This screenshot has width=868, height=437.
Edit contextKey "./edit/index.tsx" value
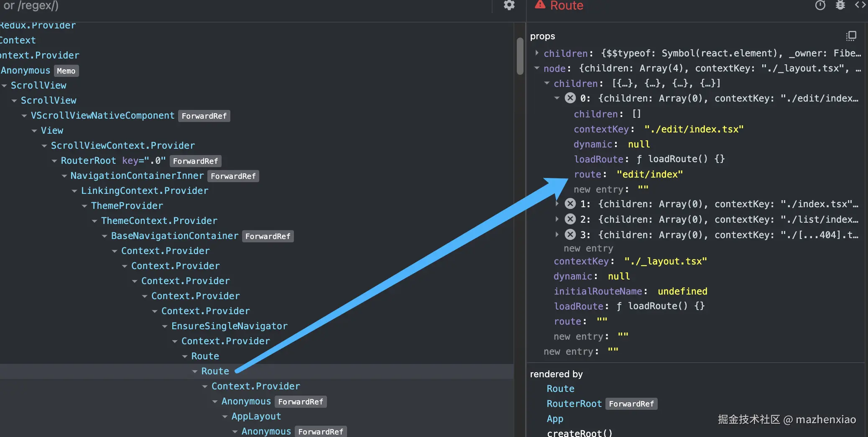click(694, 129)
